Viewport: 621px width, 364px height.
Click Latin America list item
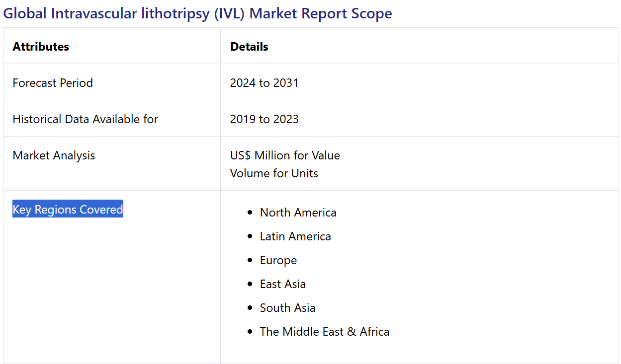(x=295, y=236)
